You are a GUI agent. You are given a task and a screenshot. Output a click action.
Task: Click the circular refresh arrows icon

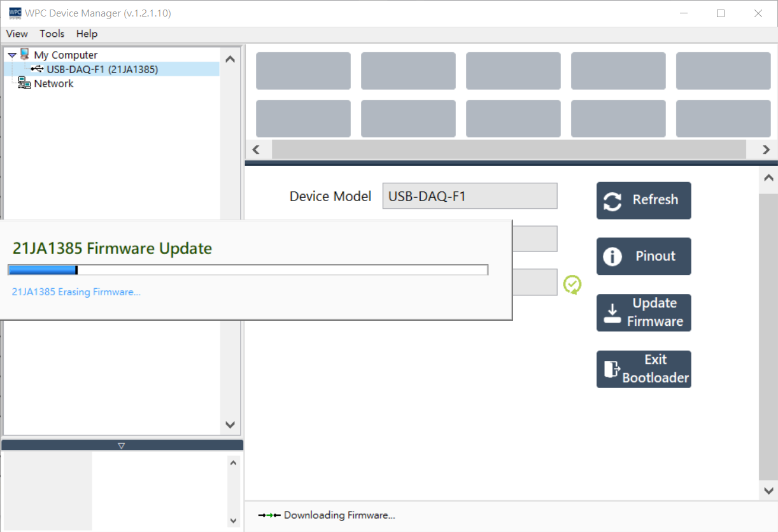[x=612, y=200]
